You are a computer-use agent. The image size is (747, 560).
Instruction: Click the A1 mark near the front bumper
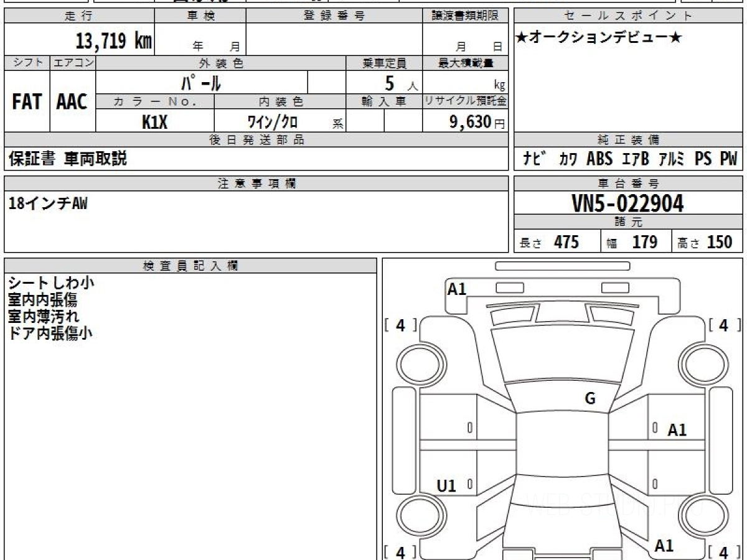coord(457,289)
